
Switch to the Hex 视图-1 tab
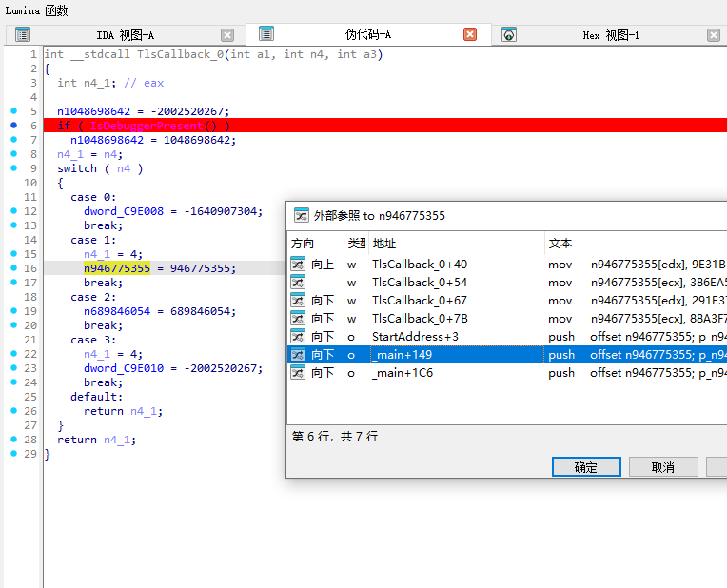coord(610,35)
